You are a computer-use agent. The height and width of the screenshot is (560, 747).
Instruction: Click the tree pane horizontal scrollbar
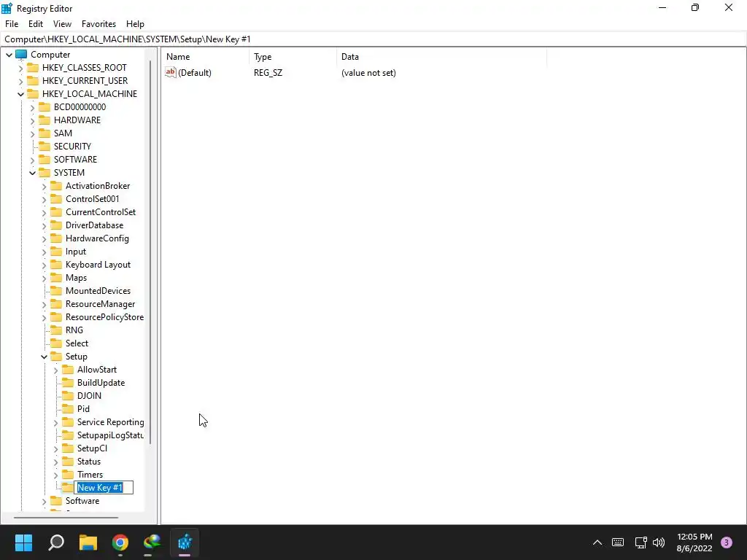click(x=66, y=518)
